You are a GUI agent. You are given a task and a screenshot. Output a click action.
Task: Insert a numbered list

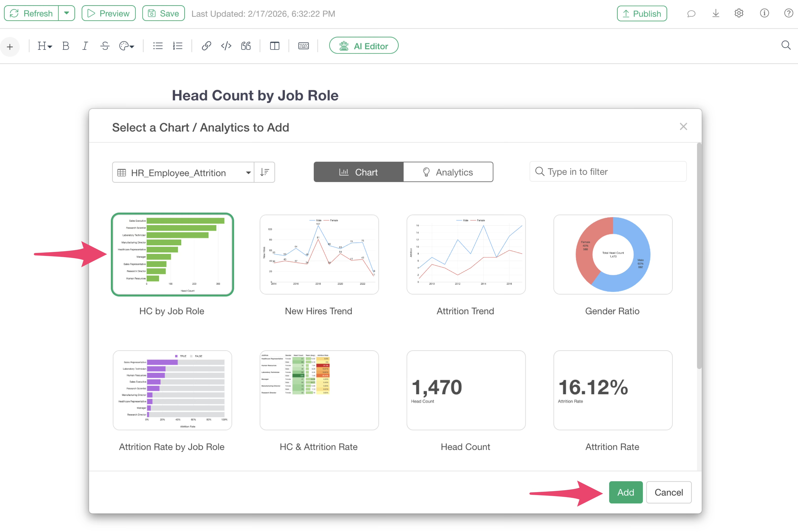coord(177,46)
